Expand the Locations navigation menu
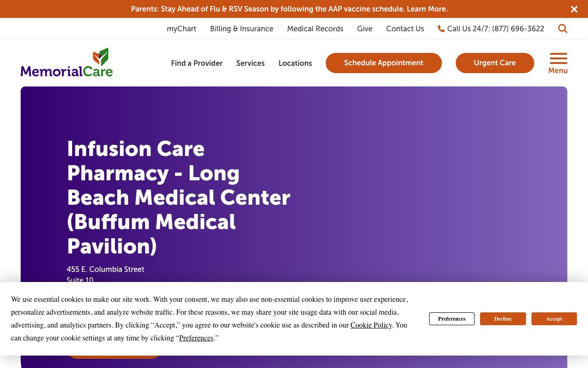This screenshot has height=368, width=588. click(x=295, y=63)
